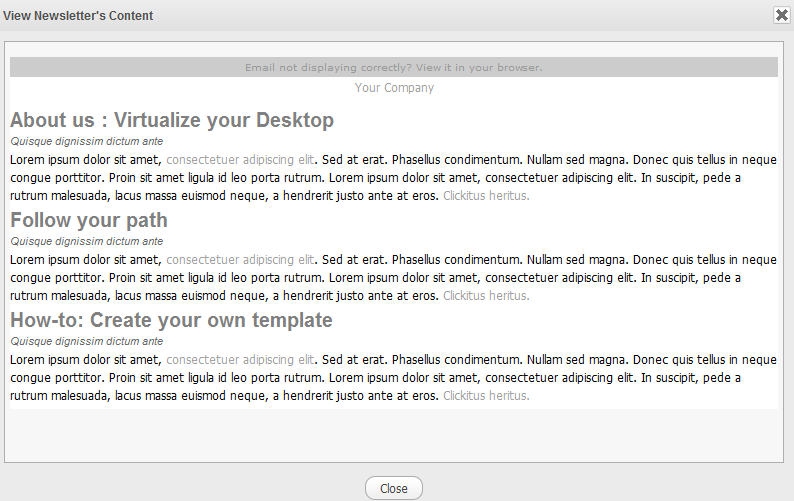
Task: Click 'About us : Virtualize your Desktop' heading
Action: (172, 120)
